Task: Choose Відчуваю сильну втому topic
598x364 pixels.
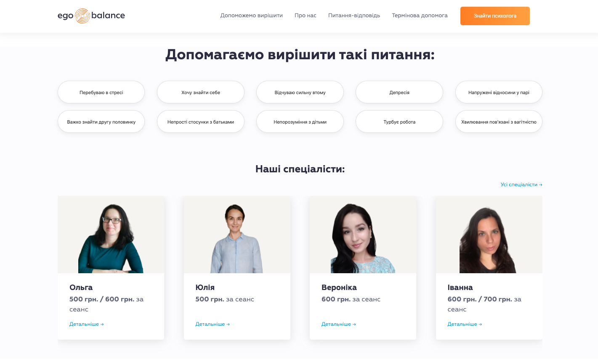Action: (x=300, y=92)
